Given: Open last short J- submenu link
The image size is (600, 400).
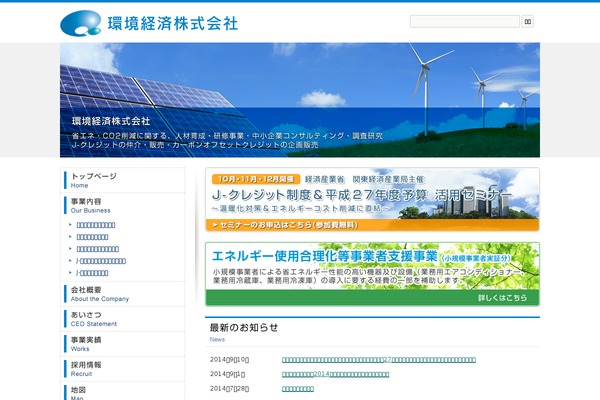Looking at the screenshot, I should coord(92,273).
